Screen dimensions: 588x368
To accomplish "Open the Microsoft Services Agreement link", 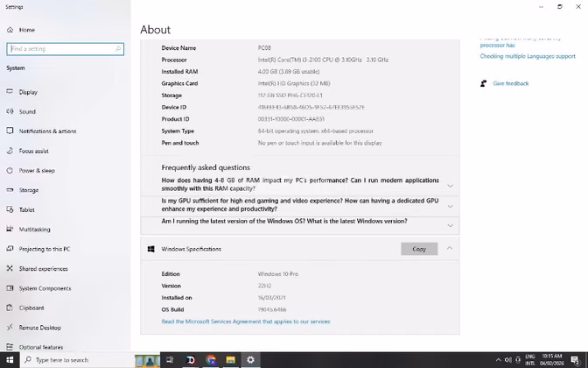I will coord(246,322).
